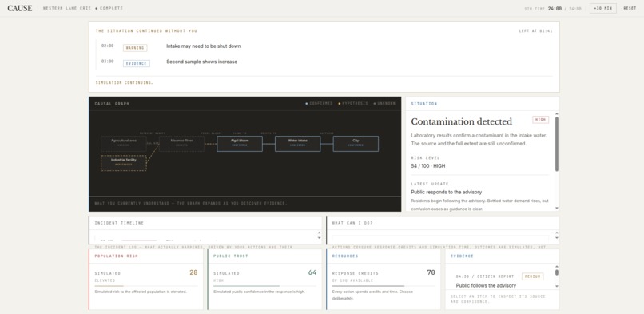Click the Situation panel header
The width and height of the screenshot is (644, 314).
click(x=482, y=104)
